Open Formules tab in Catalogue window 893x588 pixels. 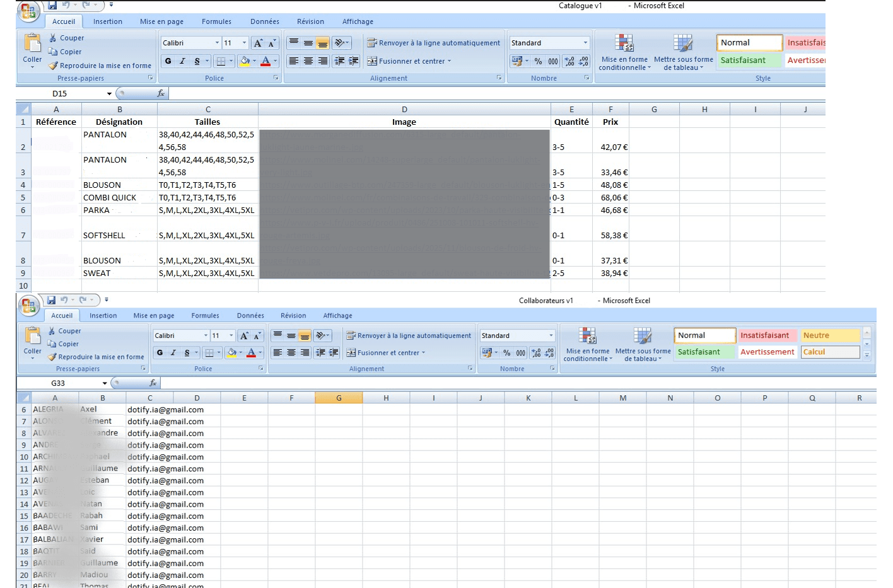[x=216, y=21]
